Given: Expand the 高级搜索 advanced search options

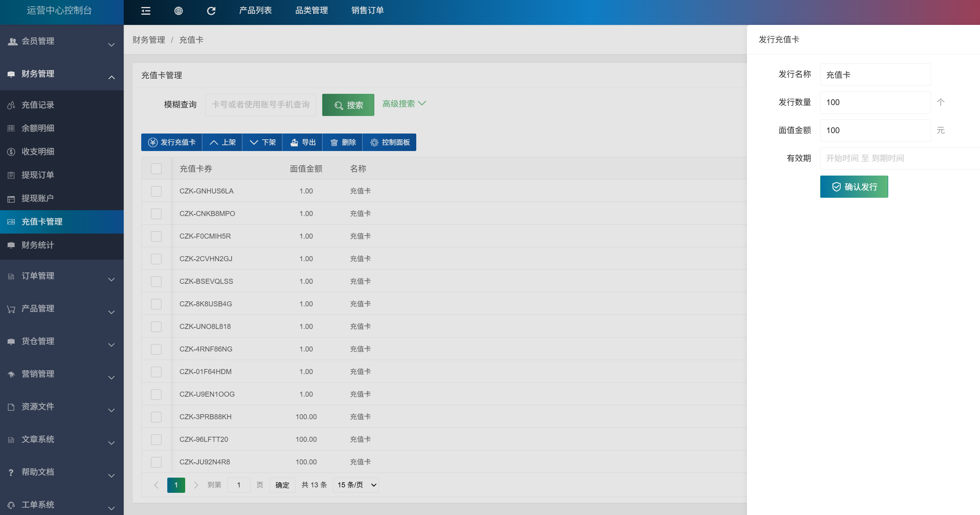Looking at the screenshot, I should point(404,104).
